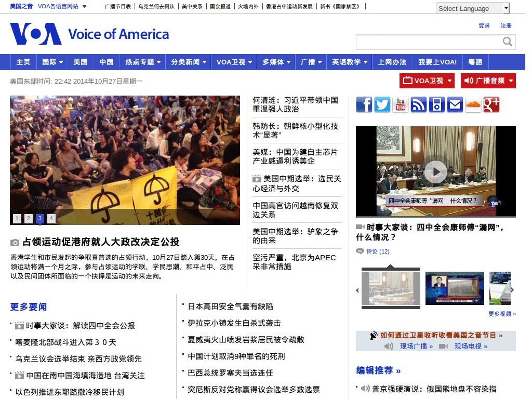Click the 注册 link
532x399 pixels.
(506, 25)
